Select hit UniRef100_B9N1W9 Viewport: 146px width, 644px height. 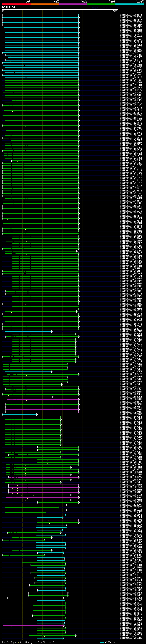coord(131,50)
